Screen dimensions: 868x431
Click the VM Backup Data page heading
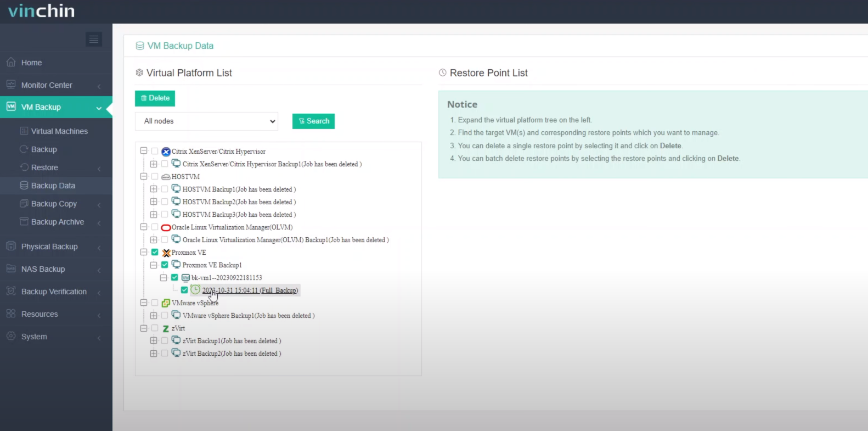(x=181, y=46)
